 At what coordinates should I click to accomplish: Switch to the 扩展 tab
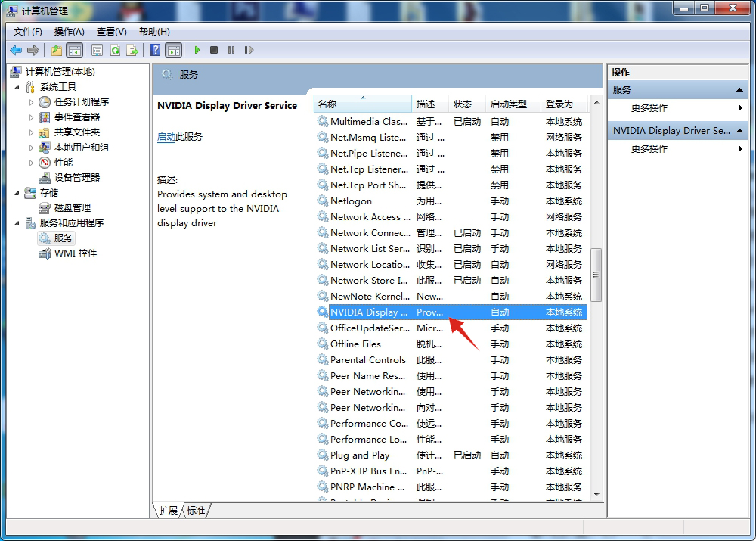(x=169, y=511)
